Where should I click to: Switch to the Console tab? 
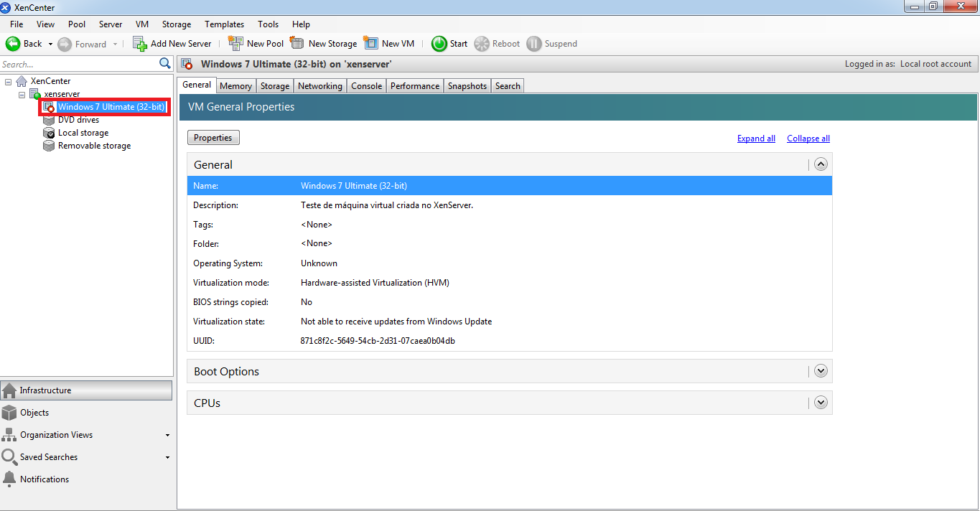tap(367, 86)
